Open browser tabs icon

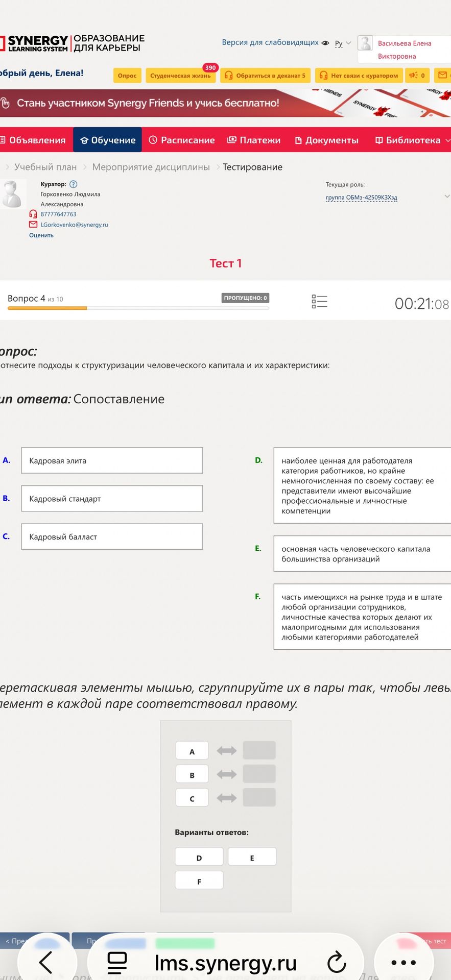tap(117, 963)
